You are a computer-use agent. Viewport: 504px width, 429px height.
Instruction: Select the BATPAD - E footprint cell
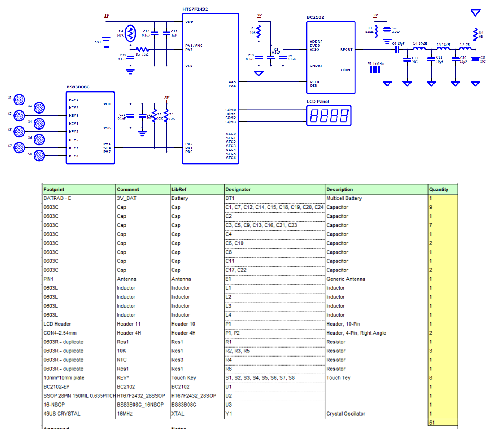click(79, 198)
